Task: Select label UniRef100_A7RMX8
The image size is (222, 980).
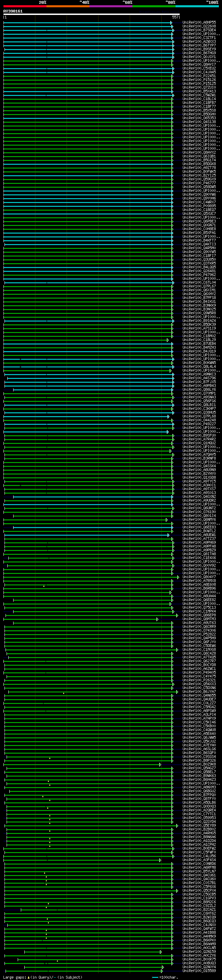Action: click(x=199, y=581)
